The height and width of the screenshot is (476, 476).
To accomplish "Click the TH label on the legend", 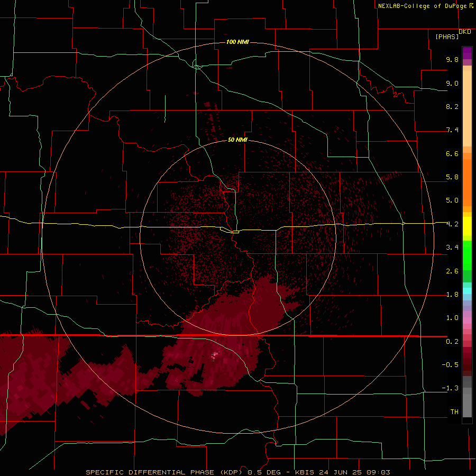I will pos(454,412).
